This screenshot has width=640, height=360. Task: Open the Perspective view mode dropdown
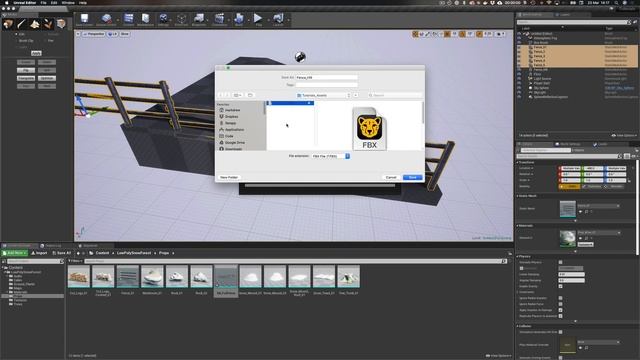[93, 34]
